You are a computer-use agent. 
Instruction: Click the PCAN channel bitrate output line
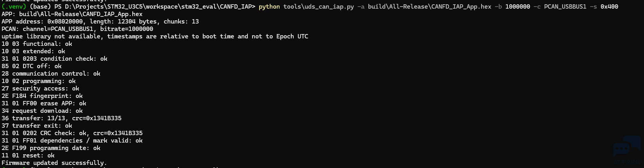[x=78, y=29]
